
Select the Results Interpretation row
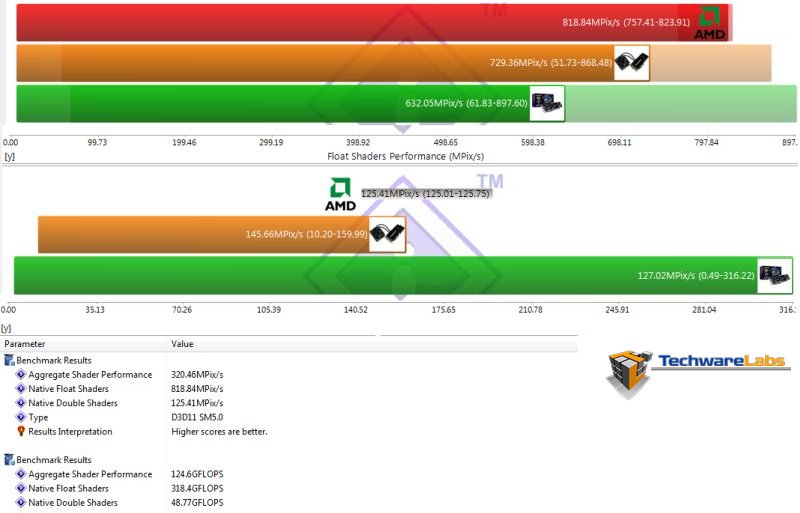[290, 432]
